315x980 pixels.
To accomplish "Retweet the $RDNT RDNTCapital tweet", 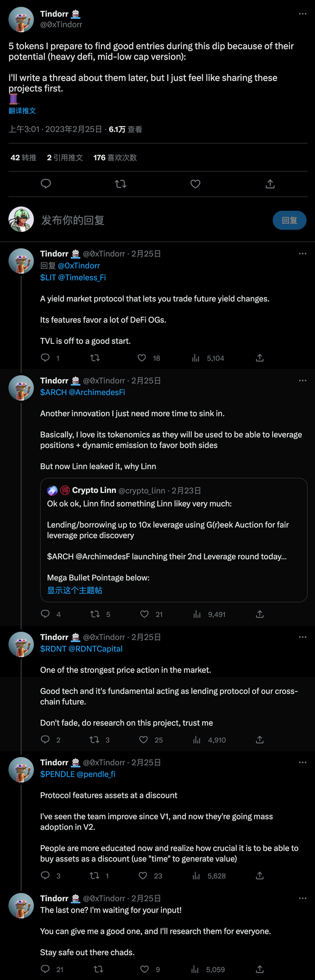I will tap(94, 740).
